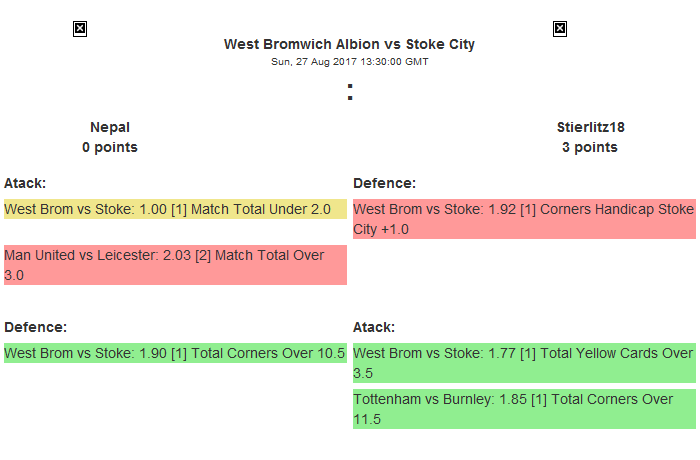Click Stierlitz18's 3 points score
The height and width of the screenshot is (460, 700).
(590, 147)
